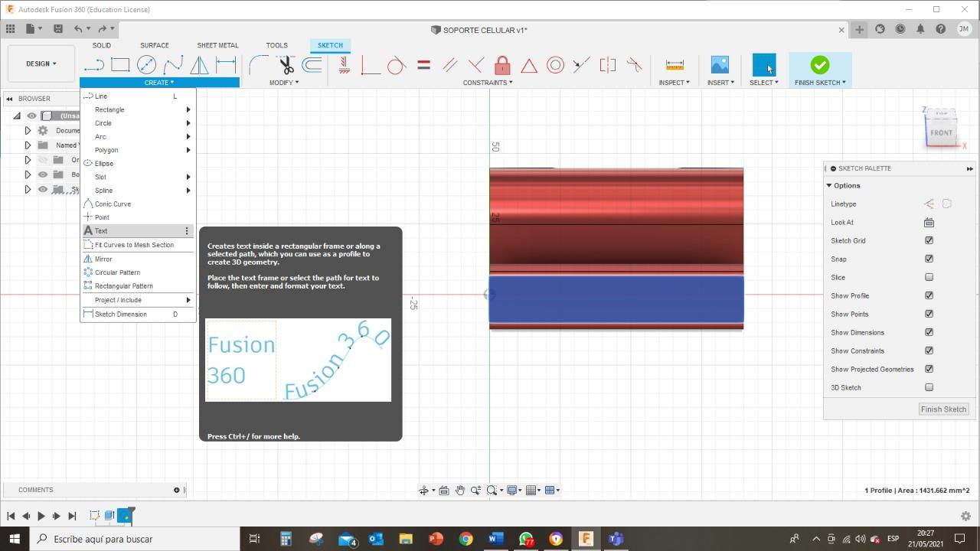Open the SELECT dropdown menu
This screenshot has height=551, width=980.
764,83
